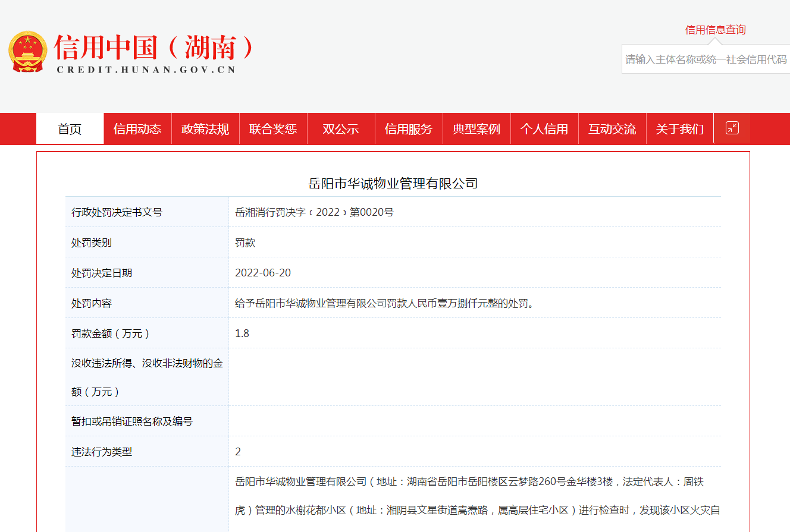Click the 暂扣或吊销证照名称及编号 label
The height and width of the screenshot is (532, 790).
point(132,421)
